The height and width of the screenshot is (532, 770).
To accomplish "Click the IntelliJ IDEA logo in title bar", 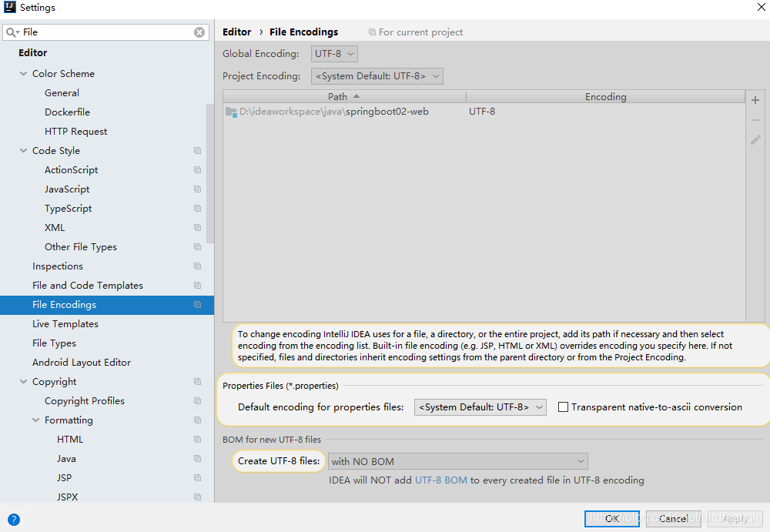I will 9,7.
